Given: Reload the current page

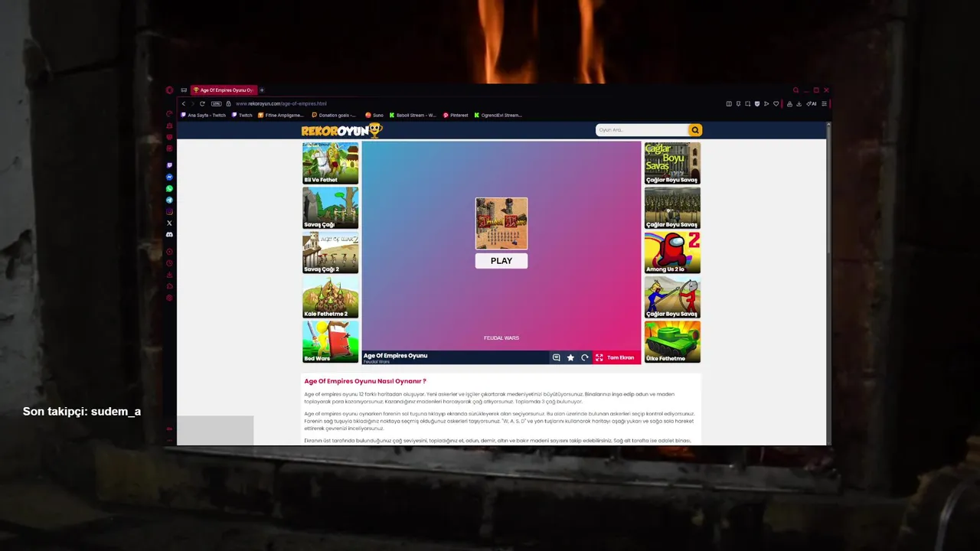Looking at the screenshot, I should pos(202,103).
